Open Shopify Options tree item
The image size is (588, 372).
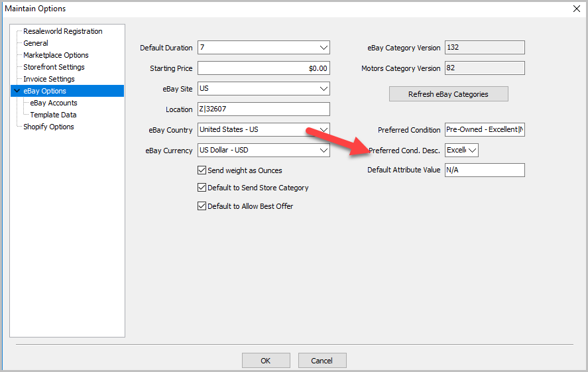click(48, 127)
